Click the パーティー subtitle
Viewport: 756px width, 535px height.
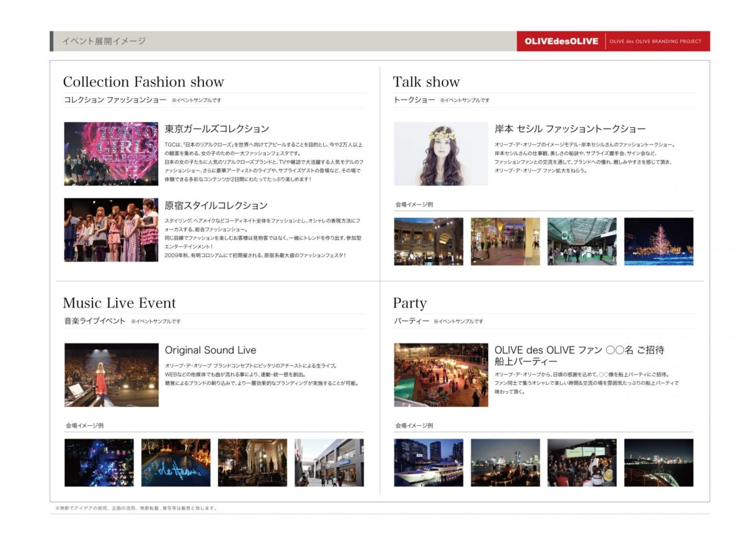coord(411,321)
